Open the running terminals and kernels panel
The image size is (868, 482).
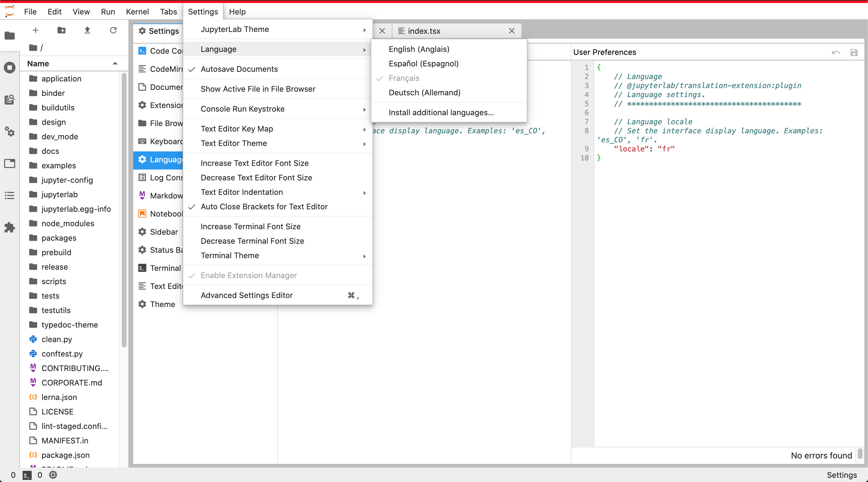[9, 68]
